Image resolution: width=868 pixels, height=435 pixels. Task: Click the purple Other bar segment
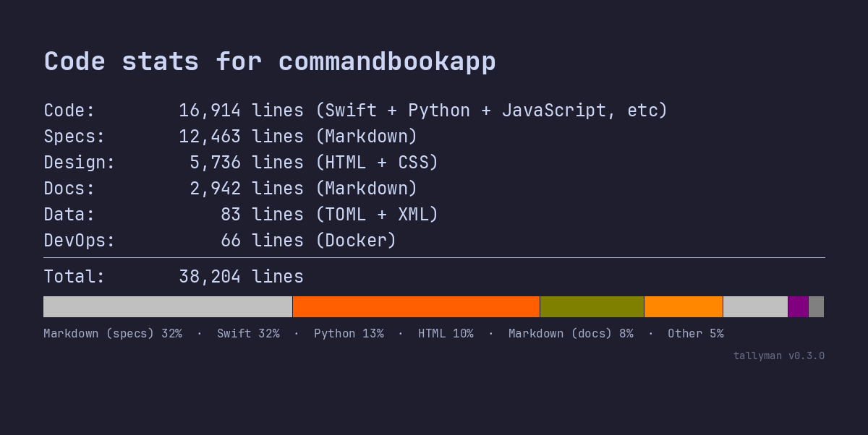pos(798,306)
